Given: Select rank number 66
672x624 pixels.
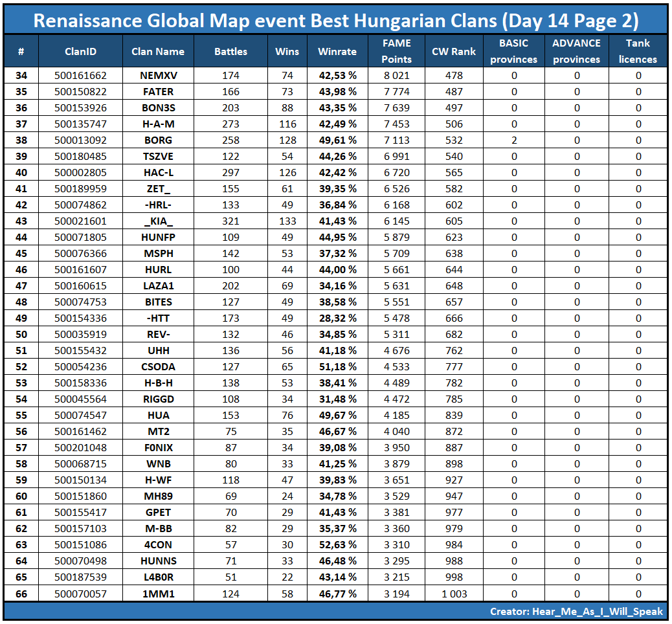Looking at the screenshot, I should (21, 594).
